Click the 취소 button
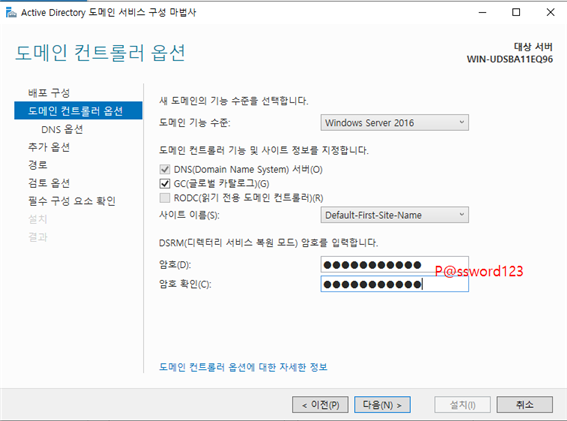This screenshot has height=421, width=567. pyautogui.click(x=525, y=404)
